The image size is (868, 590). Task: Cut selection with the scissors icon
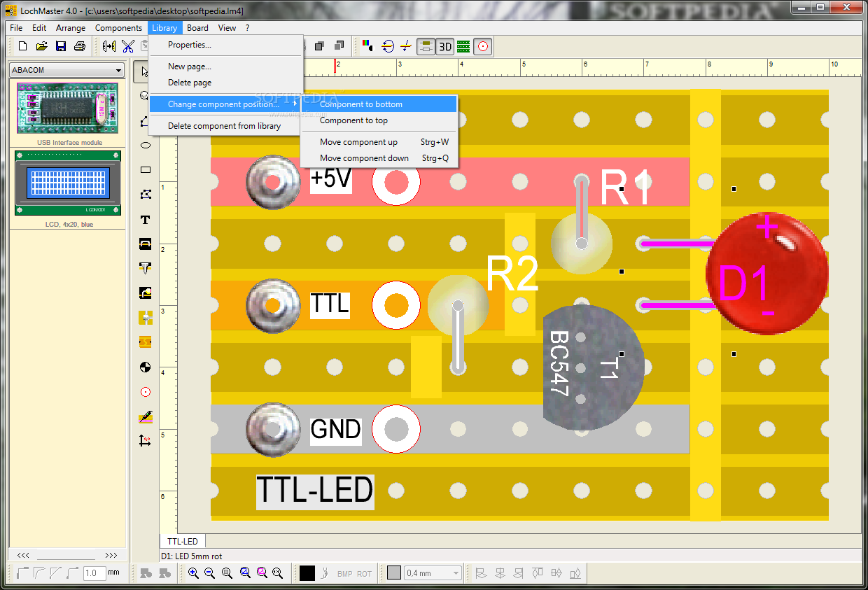127,47
